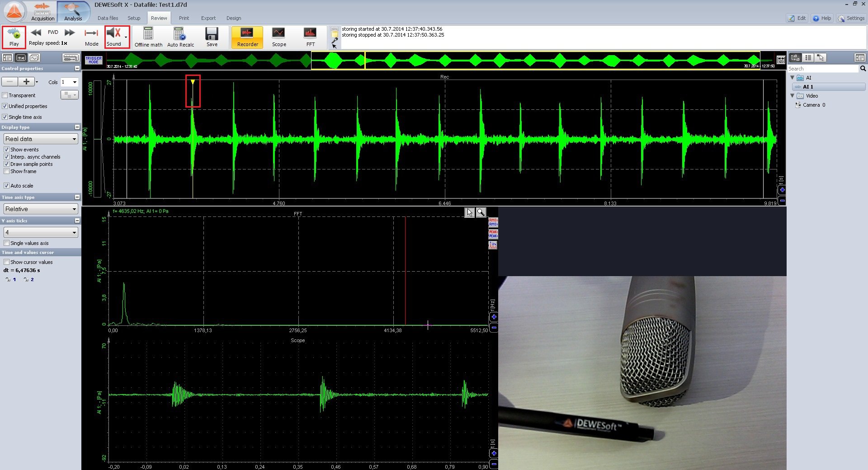Toggle Interp. async channels checkbox
The width and height of the screenshot is (868, 470).
click(6, 157)
